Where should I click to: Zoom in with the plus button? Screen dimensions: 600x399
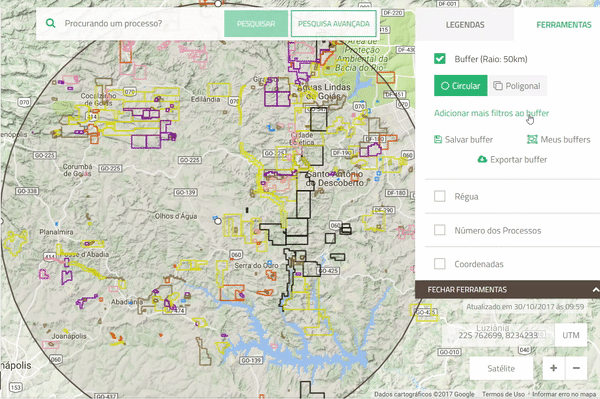553,368
